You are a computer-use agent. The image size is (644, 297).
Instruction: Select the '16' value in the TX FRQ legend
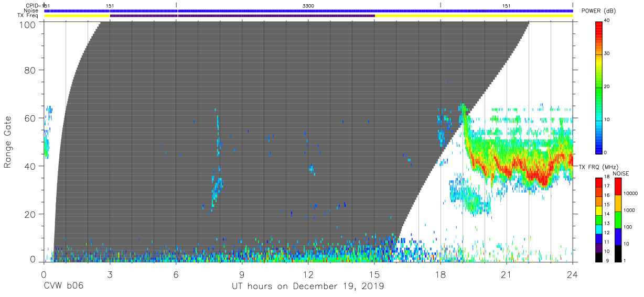607,195
